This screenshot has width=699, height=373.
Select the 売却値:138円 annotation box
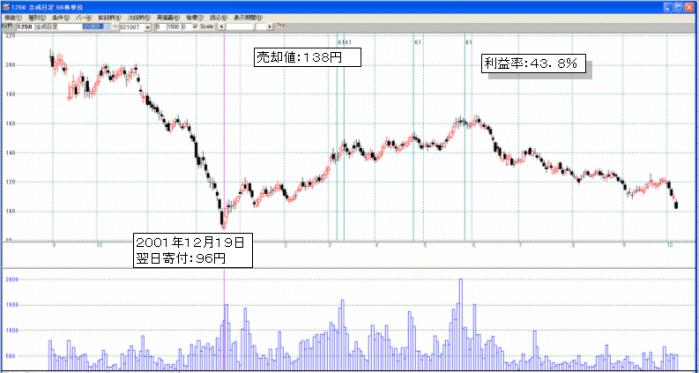(307, 57)
